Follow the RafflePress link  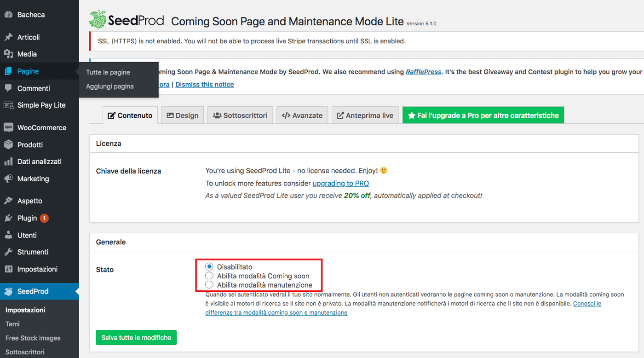coord(423,72)
